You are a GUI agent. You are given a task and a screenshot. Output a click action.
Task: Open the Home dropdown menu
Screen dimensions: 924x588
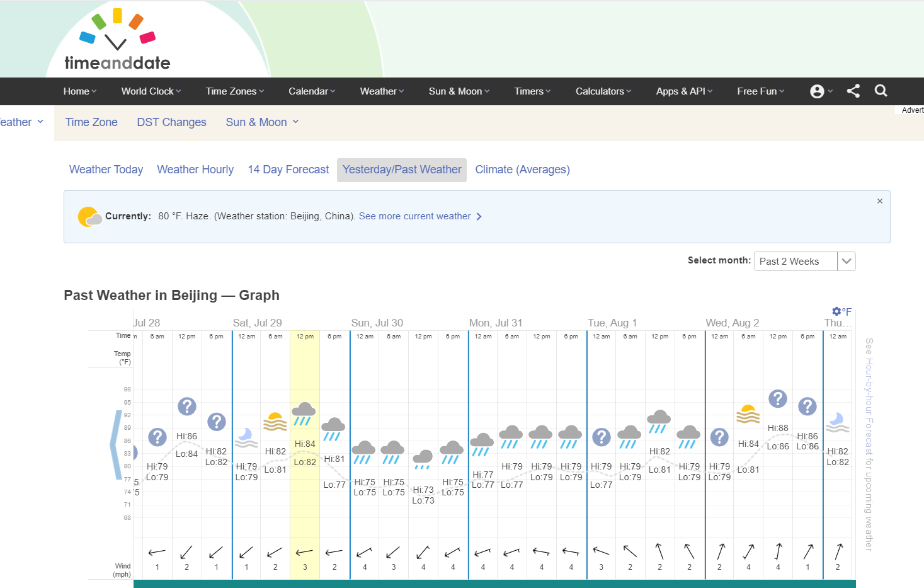[80, 91]
